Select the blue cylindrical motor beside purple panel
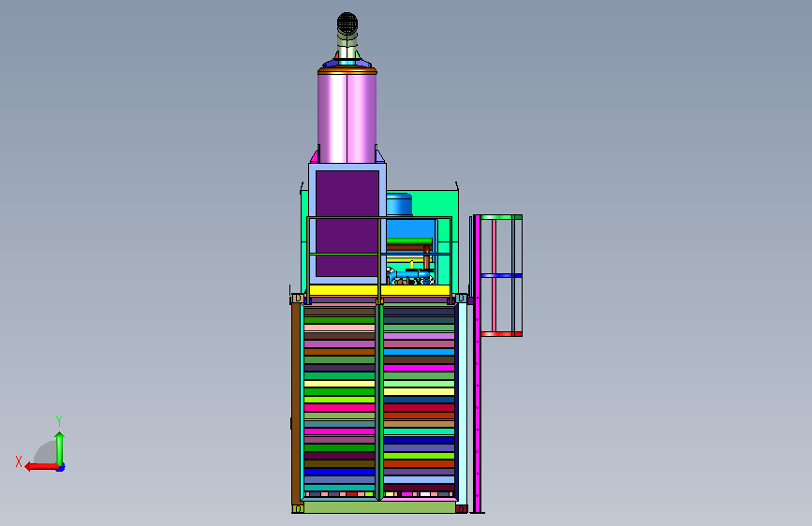The height and width of the screenshot is (526, 812). click(x=399, y=204)
